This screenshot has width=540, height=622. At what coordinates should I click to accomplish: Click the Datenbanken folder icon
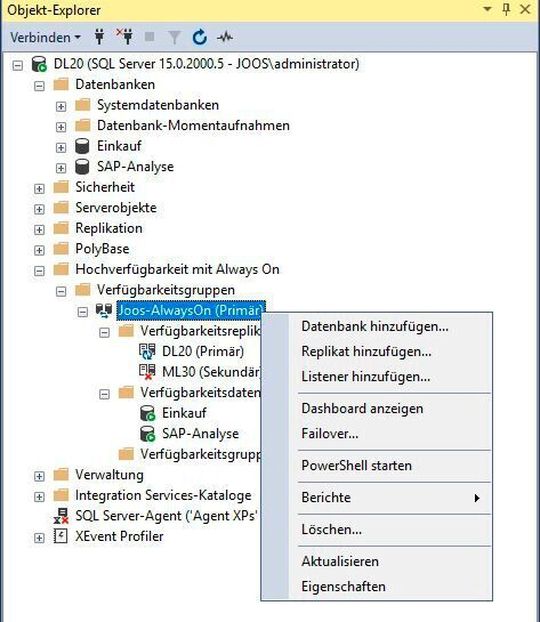tap(61, 84)
